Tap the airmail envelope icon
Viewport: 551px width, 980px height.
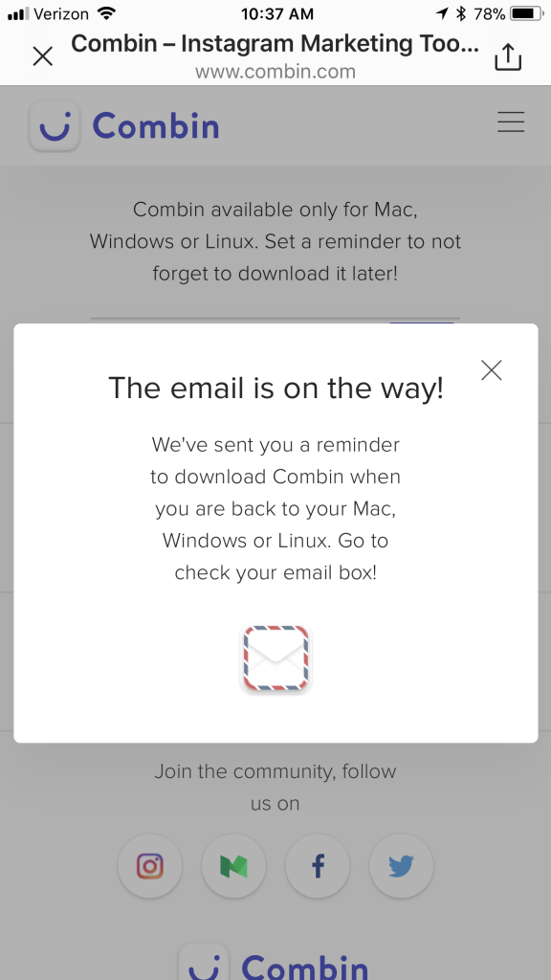coord(275,658)
